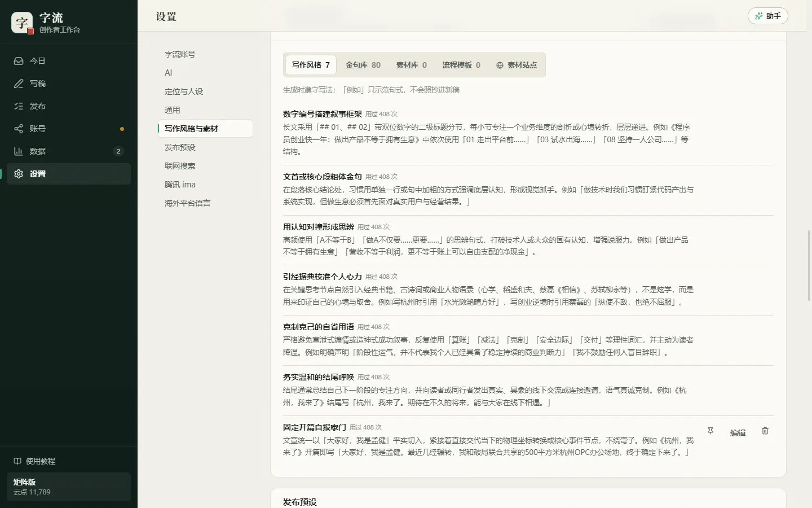Select the 素材站点 globe tab
This screenshot has height=508, width=812.
(517, 65)
